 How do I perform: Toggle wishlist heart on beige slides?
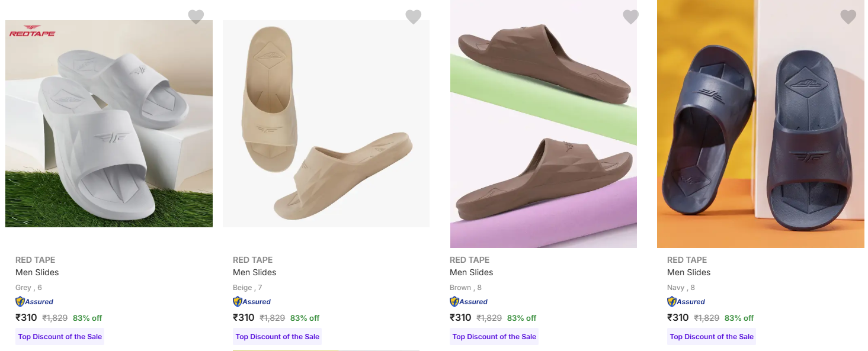[x=414, y=17]
